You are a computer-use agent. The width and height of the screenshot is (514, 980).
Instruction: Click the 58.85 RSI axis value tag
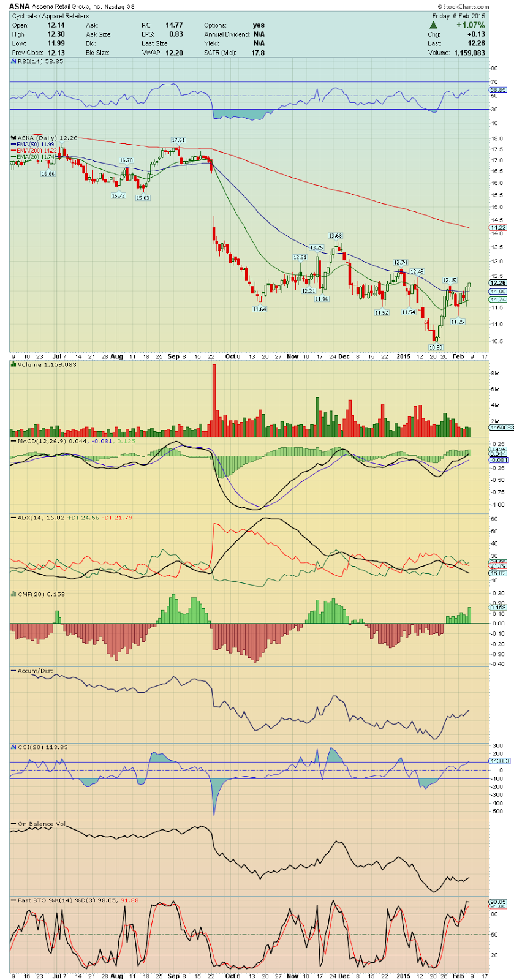pos(498,90)
